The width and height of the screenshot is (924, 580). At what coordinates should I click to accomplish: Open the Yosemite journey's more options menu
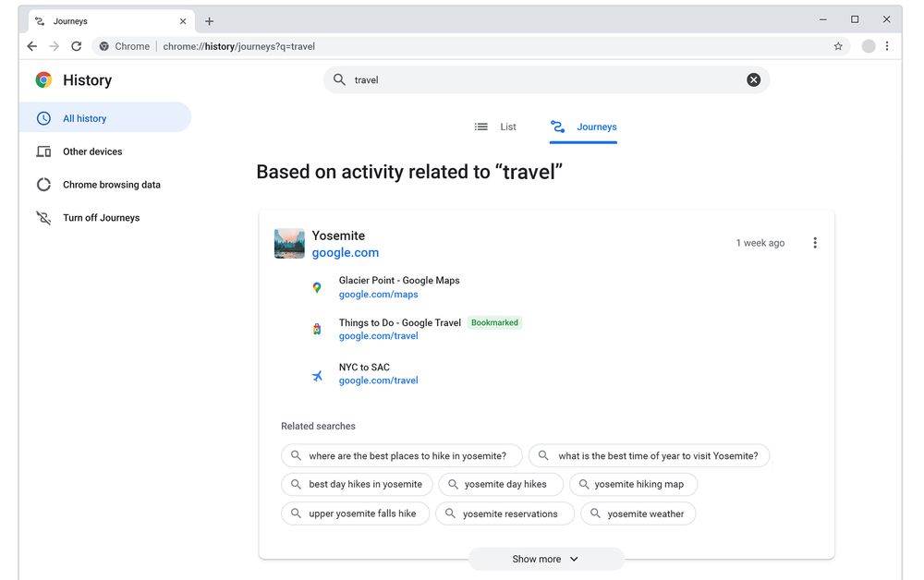[814, 243]
